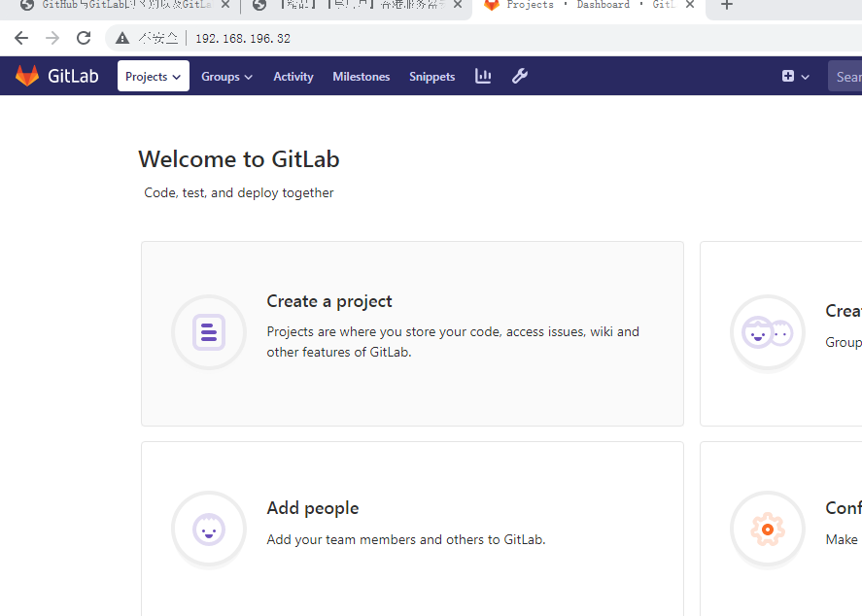Click the group faces illustration icon
The height and width of the screenshot is (616, 862).
coord(768,332)
